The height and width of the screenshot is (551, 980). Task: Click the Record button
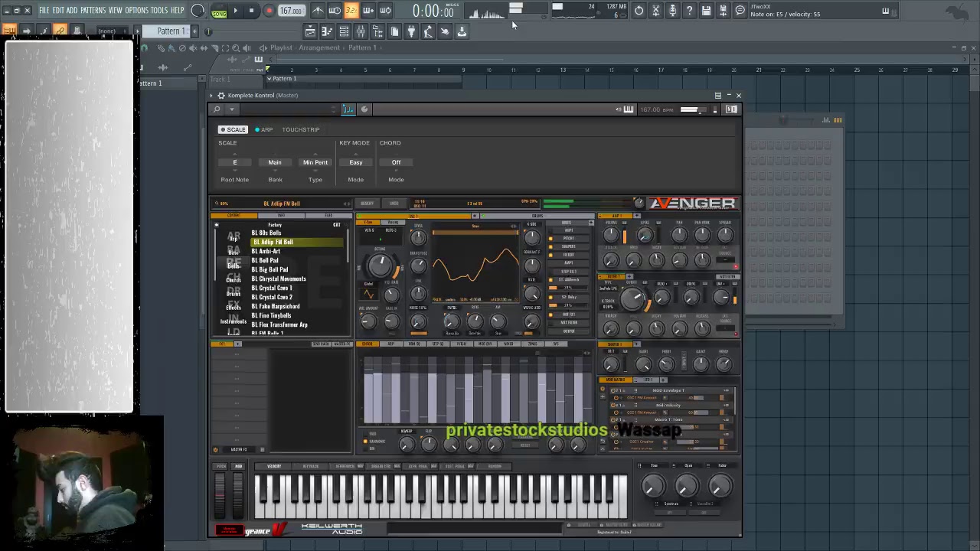(x=268, y=11)
